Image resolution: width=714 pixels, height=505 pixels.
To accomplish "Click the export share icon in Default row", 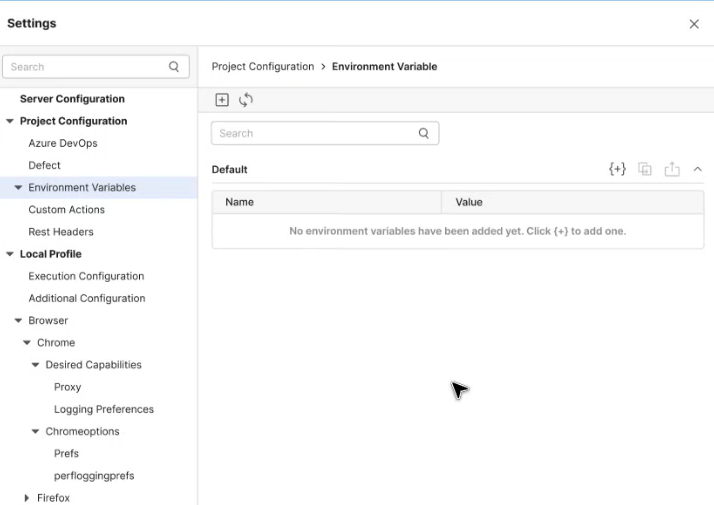I will point(672,169).
